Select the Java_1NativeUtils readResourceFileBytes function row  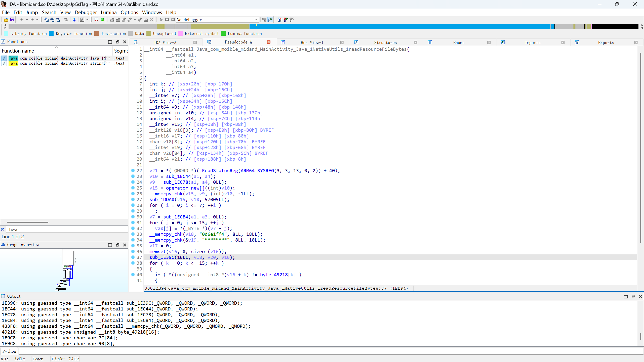(x=64, y=58)
